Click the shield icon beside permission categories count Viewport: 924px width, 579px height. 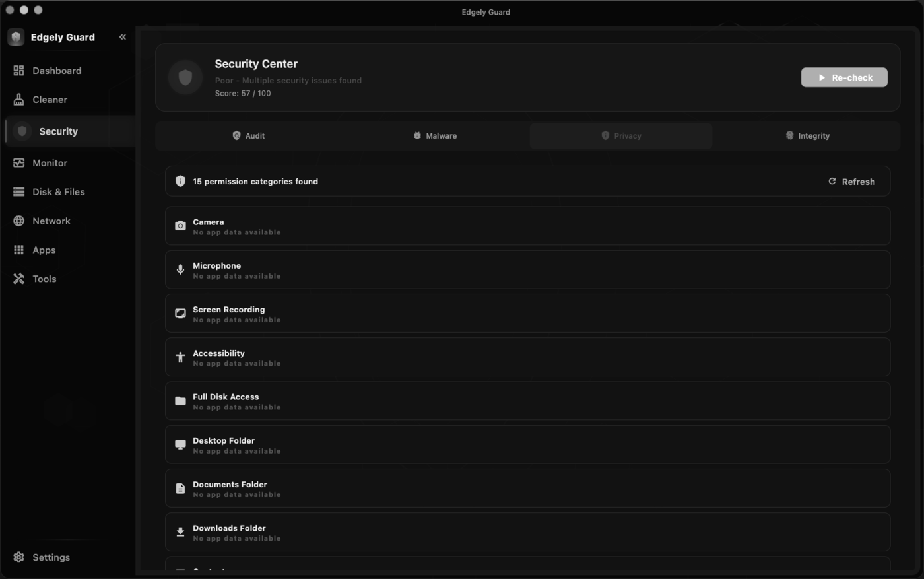click(180, 181)
